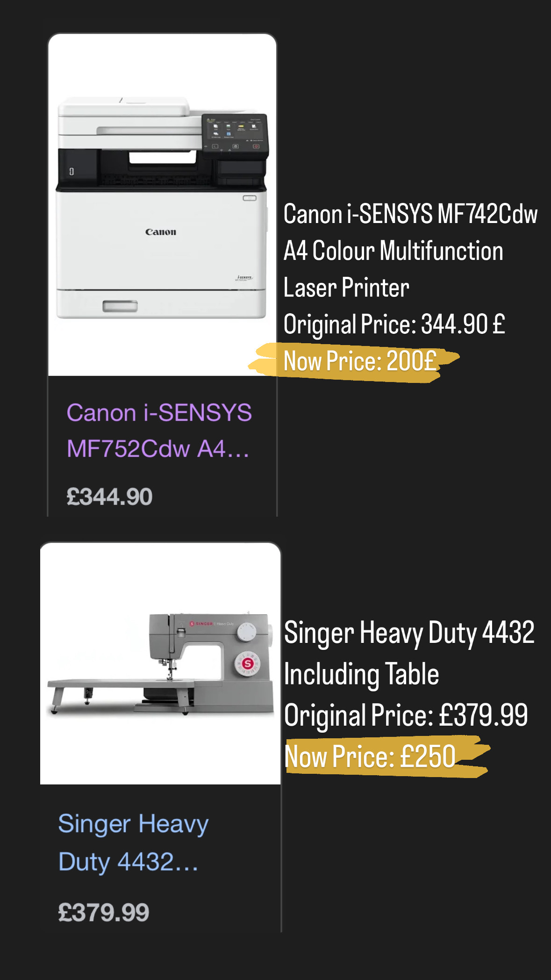Viewport: 551px width, 980px height.
Task: Click the i-SENSYS badge on the printer
Action: coord(244,278)
